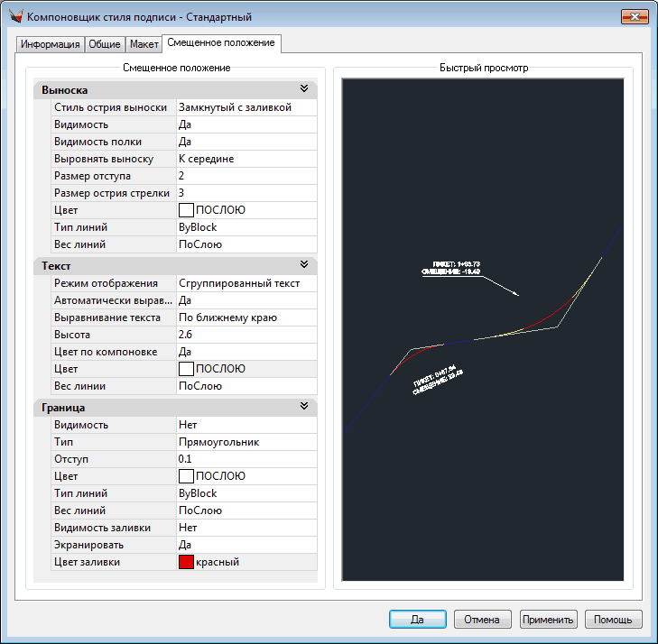The height and width of the screenshot is (644, 658).
Task: Change Видимость полки value
Action: 246,142
